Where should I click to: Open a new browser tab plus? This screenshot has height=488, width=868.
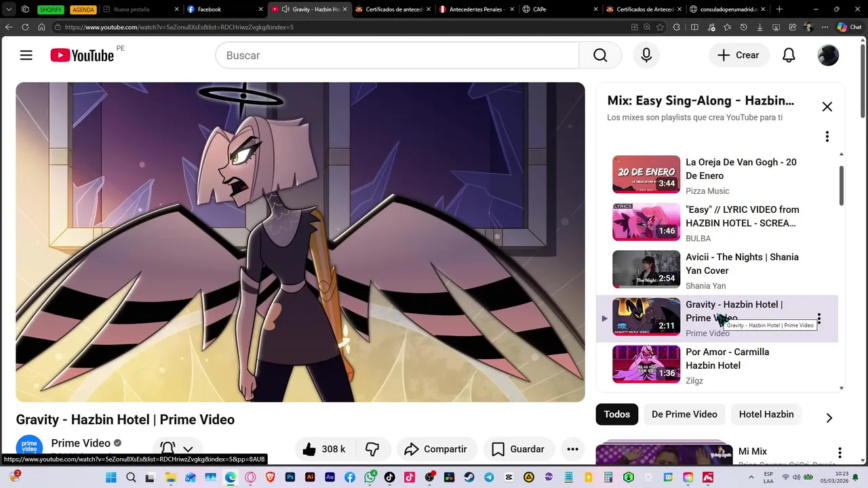pyautogui.click(x=779, y=9)
